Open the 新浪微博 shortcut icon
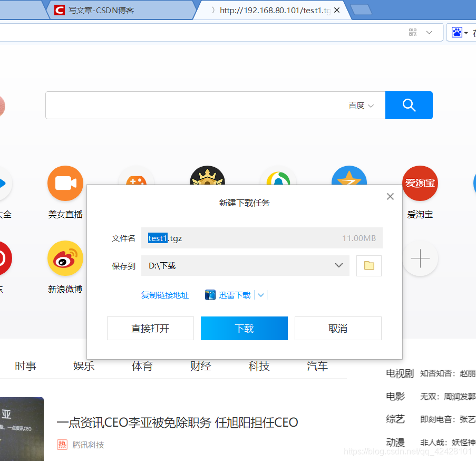 [x=65, y=258]
